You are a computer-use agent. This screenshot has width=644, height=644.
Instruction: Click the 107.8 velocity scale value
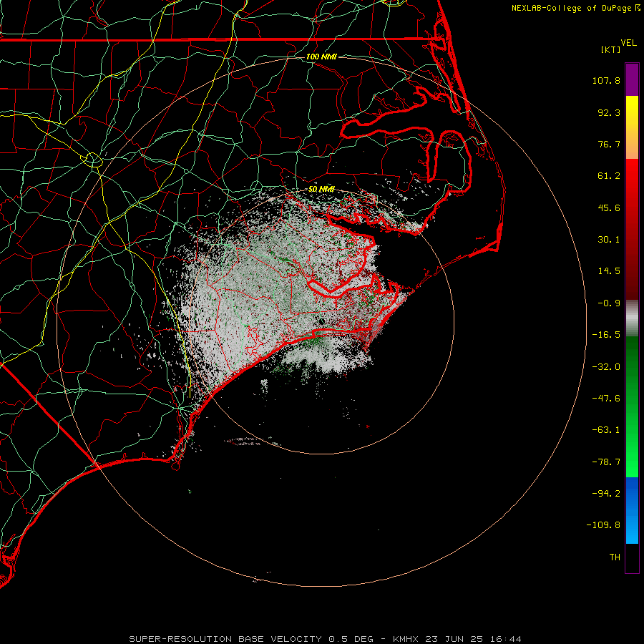point(606,80)
